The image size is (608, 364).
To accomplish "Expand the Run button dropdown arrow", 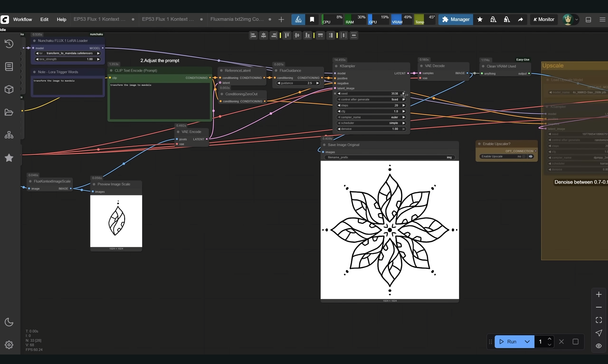I will pyautogui.click(x=527, y=342).
